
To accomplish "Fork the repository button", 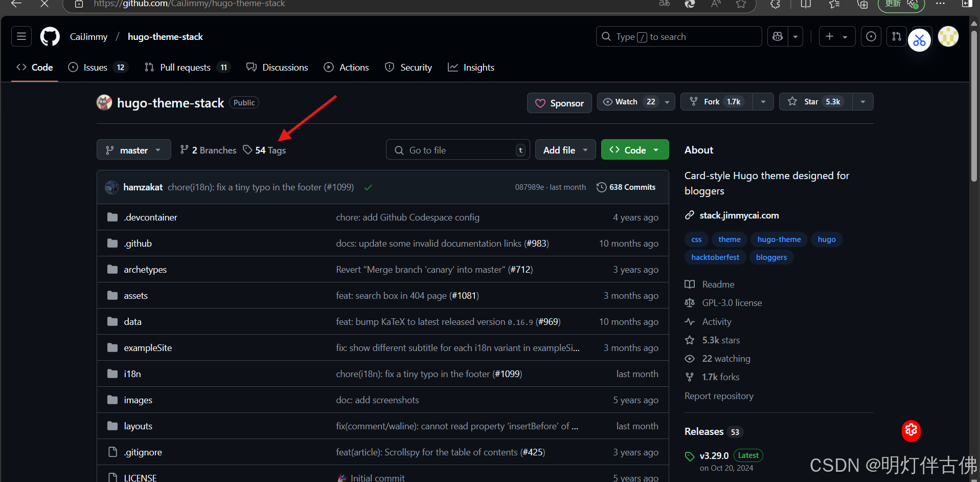I will 716,102.
